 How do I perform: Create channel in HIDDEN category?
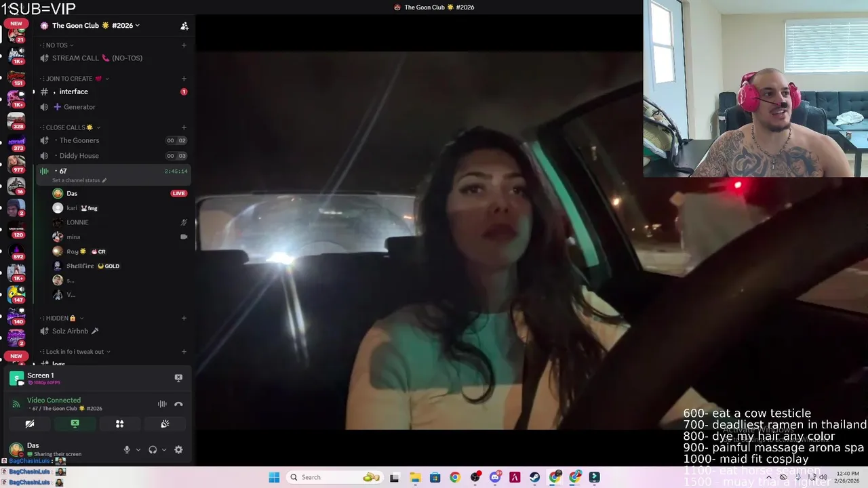(x=184, y=318)
